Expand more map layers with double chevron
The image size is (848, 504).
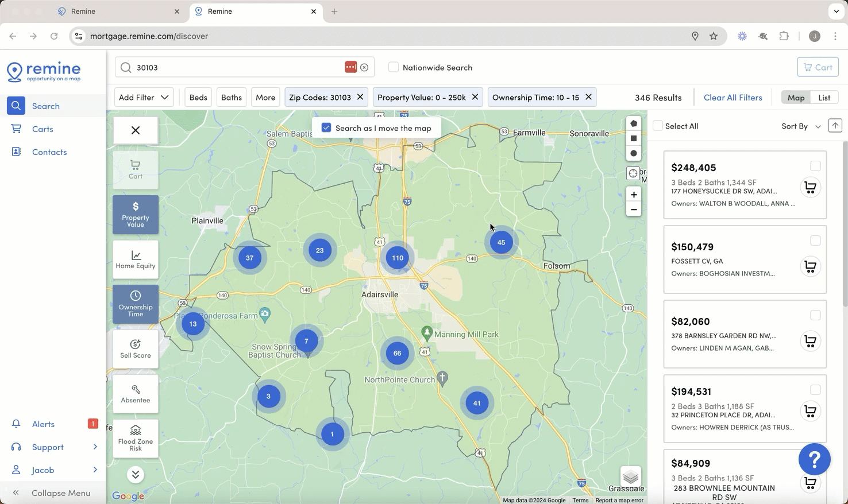pyautogui.click(x=136, y=475)
